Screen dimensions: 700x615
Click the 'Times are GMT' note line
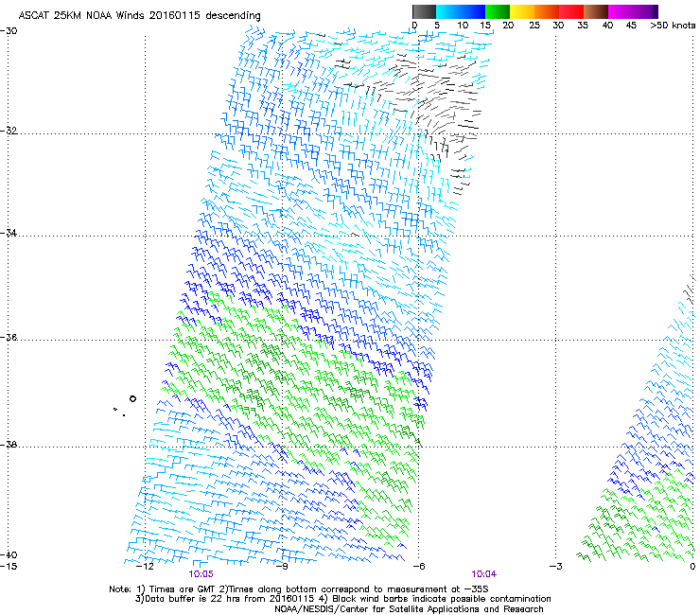[299, 589]
